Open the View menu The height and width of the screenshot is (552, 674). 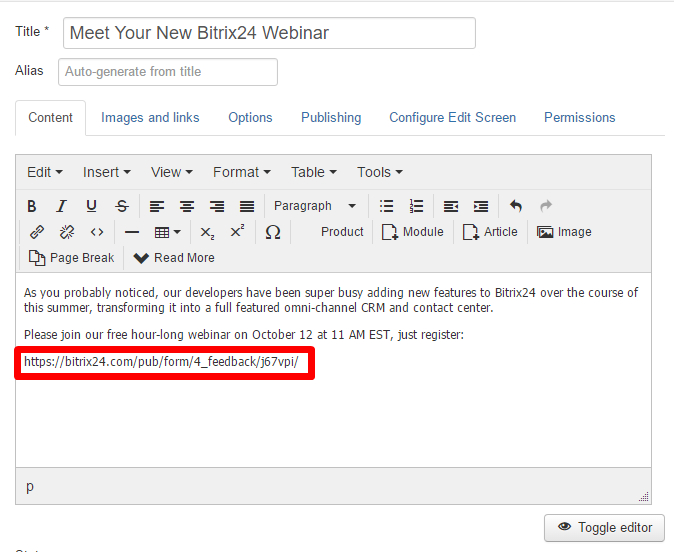(172, 172)
